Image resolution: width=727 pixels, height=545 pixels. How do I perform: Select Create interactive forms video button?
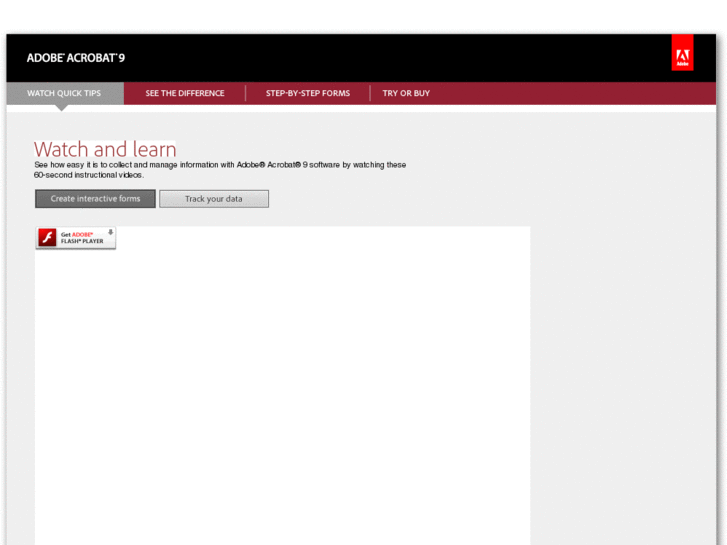coord(95,199)
